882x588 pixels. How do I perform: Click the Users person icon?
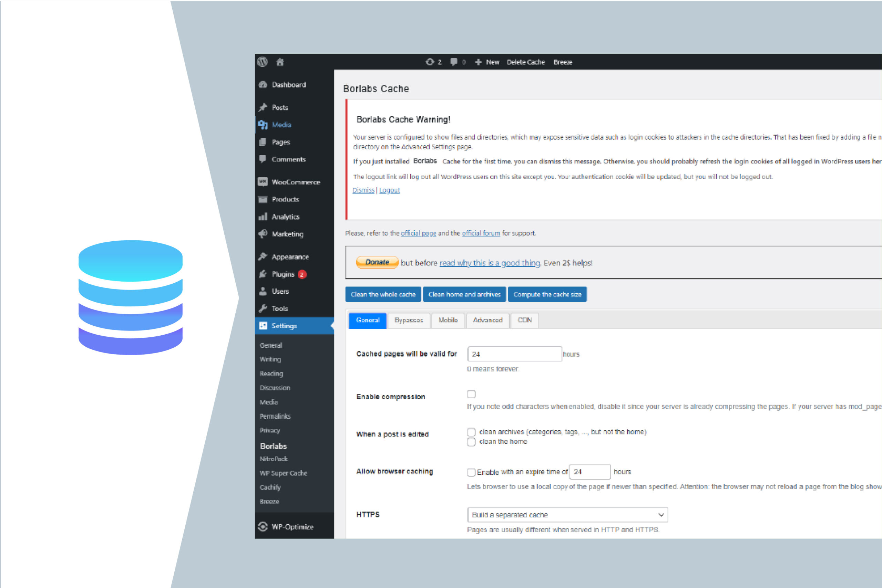(263, 291)
